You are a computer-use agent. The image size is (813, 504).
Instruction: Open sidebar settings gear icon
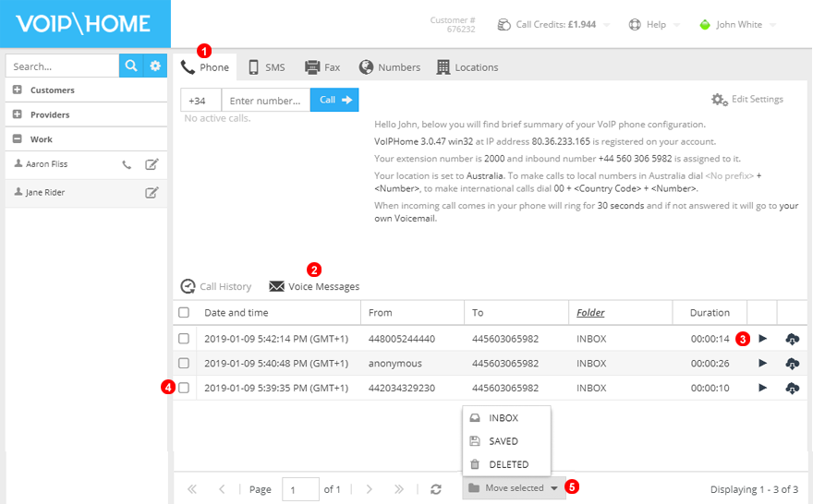click(x=155, y=66)
